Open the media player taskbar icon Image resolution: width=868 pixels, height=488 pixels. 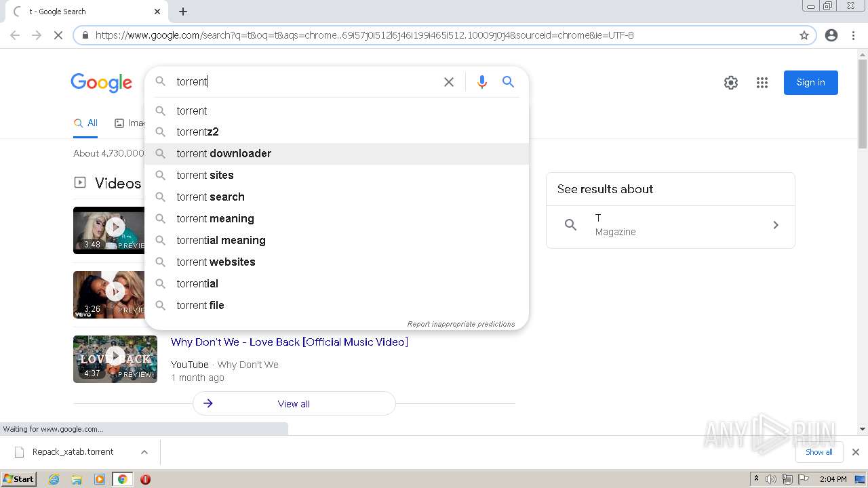click(100, 479)
